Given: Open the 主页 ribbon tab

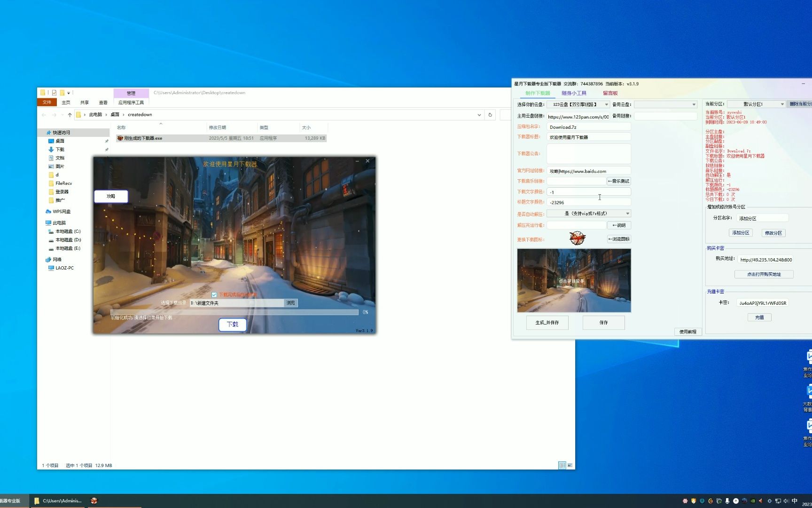Looking at the screenshot, I should tap(66, 102).
